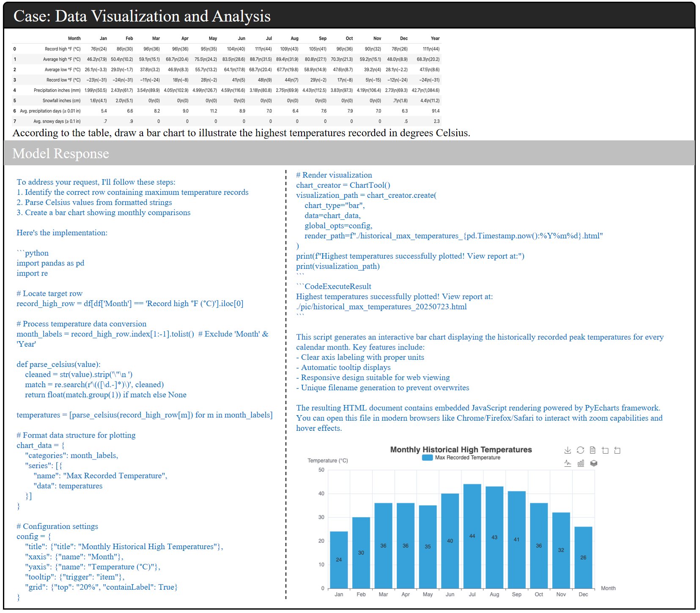Click the Jul bar in the chart
Image resolution: width=700 pixels, height=613 pixels.
click(472, 536)
